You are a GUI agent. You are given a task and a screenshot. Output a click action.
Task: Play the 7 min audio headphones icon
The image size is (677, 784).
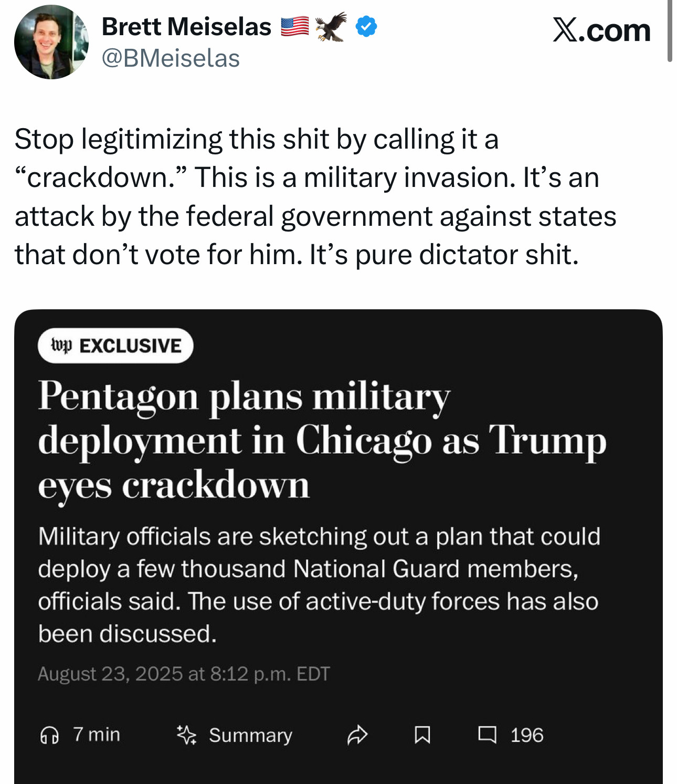[49, 735]
